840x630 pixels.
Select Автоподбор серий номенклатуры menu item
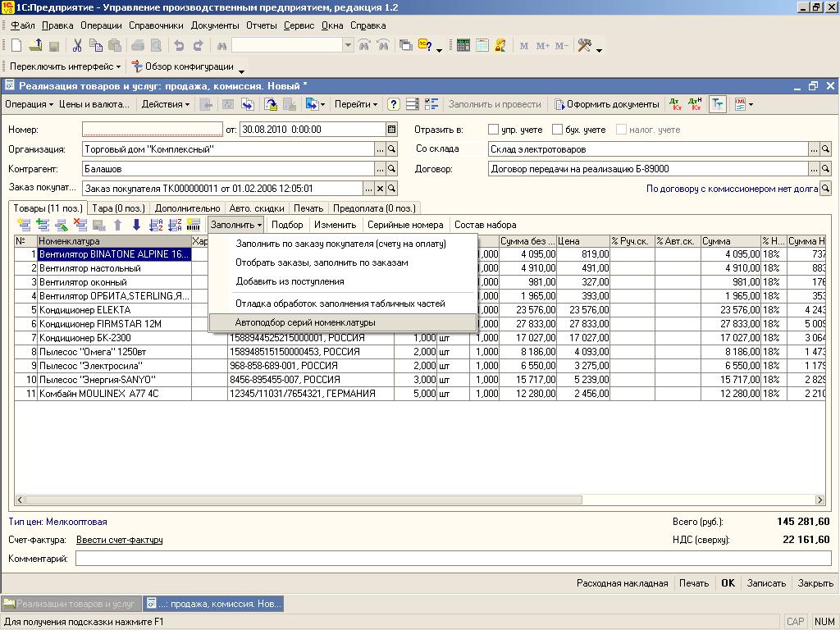click(x=305, y=322)
